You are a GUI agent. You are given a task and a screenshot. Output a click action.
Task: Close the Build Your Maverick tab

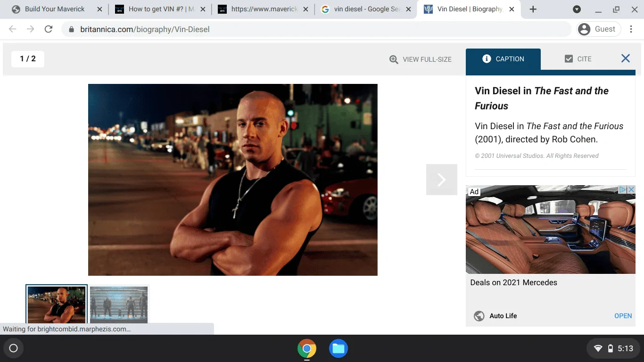point(99,9)
